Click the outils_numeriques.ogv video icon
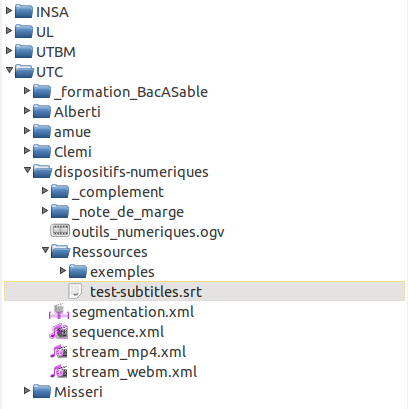The image size is (408, 409). [x=60, y=231]
